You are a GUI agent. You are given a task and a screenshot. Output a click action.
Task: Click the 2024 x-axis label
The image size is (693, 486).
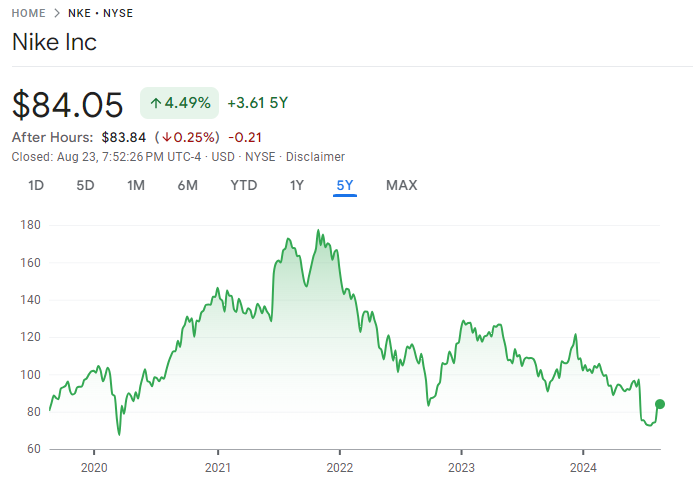(x=583, y=467)
